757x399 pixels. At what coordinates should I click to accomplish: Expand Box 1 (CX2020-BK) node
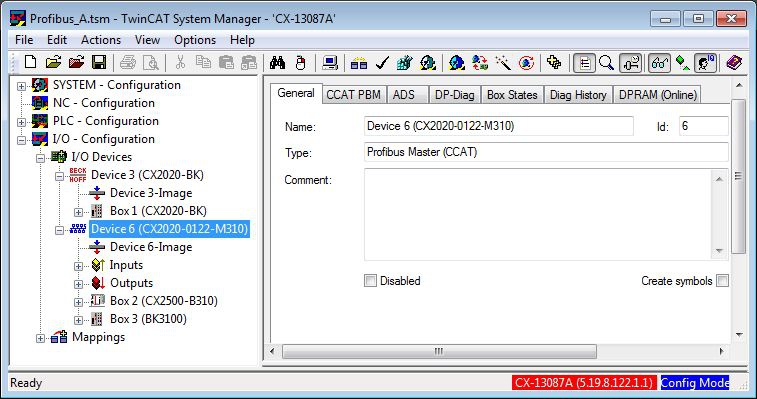pyautogui.click(x=78, y=212)
